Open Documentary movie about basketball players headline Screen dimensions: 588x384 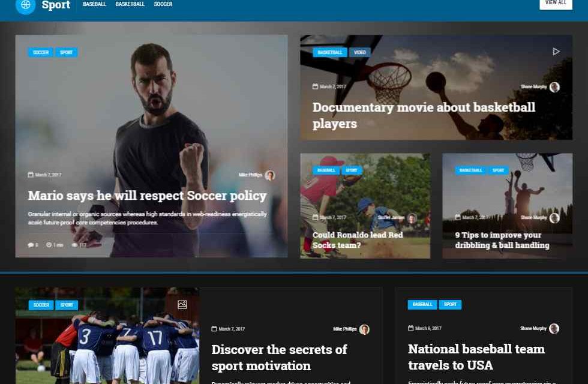424,115
